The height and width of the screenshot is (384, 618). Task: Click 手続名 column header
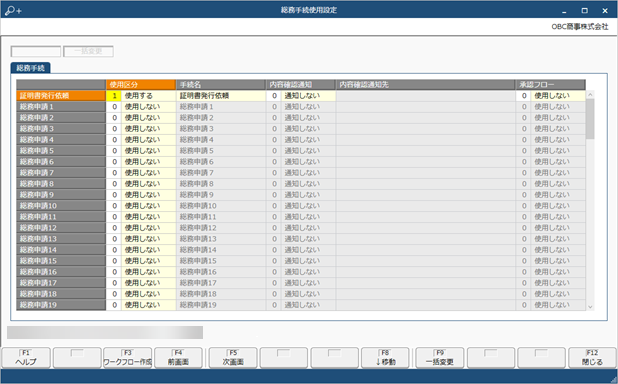[x=221, y=84]
